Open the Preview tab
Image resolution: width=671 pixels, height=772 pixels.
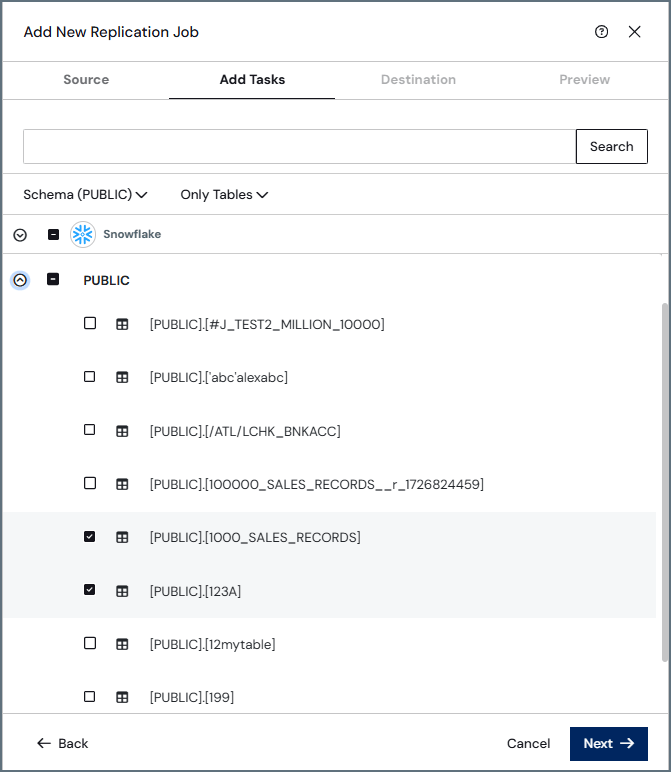pos(584,80)
